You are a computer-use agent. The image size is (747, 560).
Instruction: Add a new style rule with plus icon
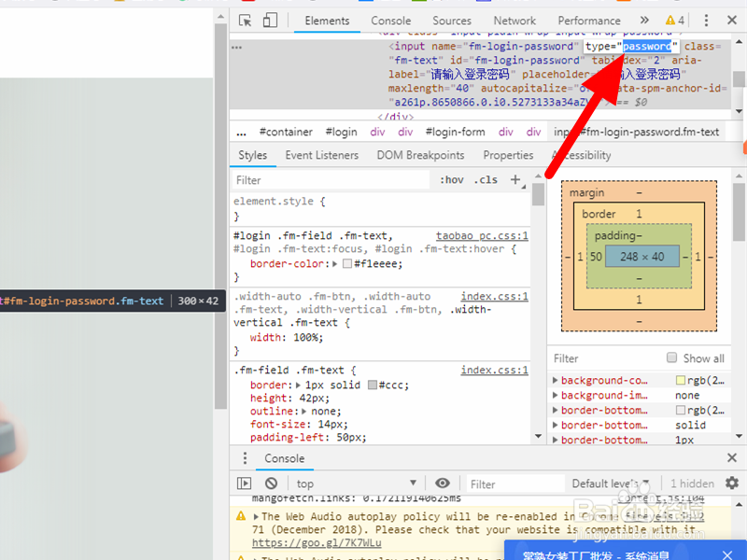click(515, 179)
